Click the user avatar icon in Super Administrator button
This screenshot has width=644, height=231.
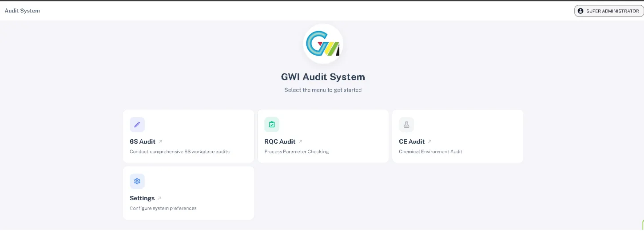(x=580, y=11)
